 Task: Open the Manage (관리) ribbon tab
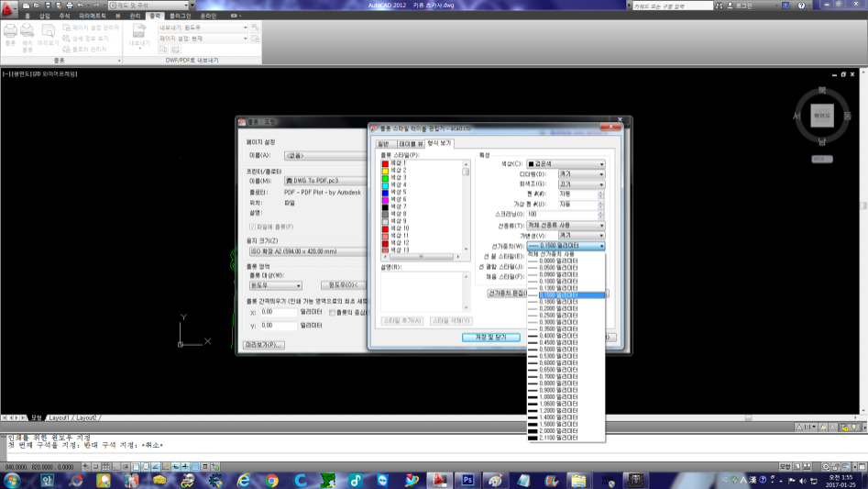pyautogui.click(x=135, y=17)
